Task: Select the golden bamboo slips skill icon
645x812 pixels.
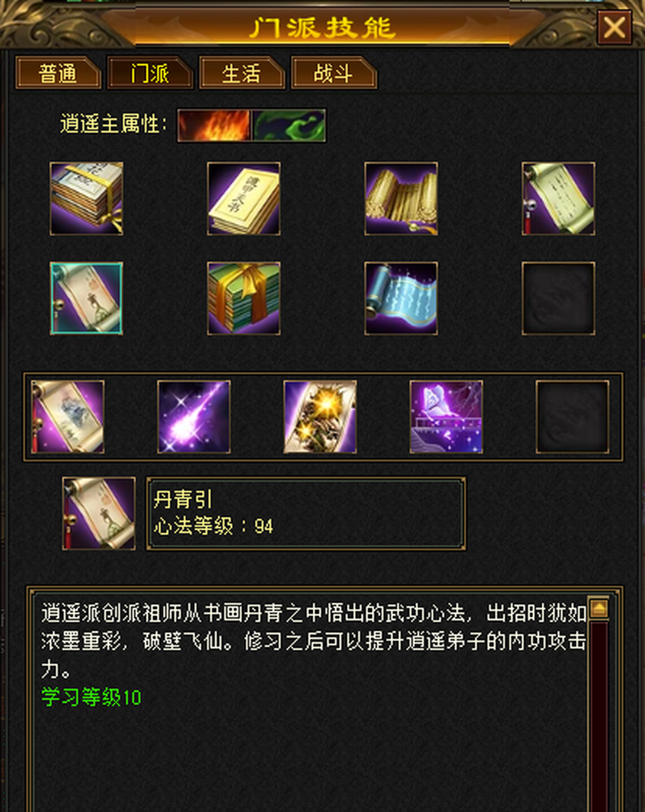Action: (401, 199)
